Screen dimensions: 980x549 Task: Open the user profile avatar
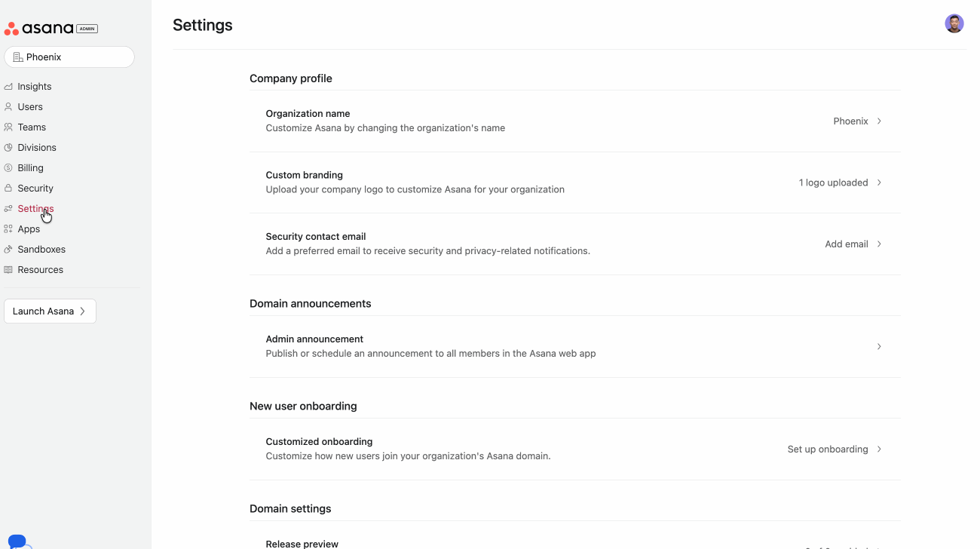pyautogui.click(x=954, y=23)
